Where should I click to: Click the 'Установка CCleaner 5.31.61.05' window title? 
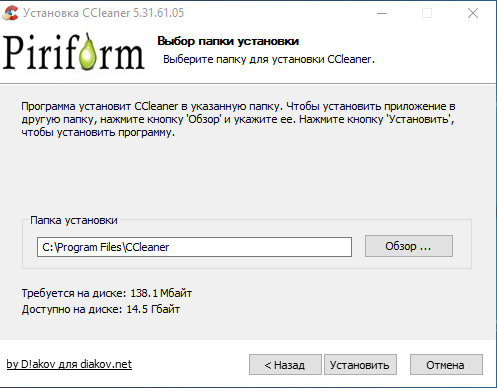(103, 13)
